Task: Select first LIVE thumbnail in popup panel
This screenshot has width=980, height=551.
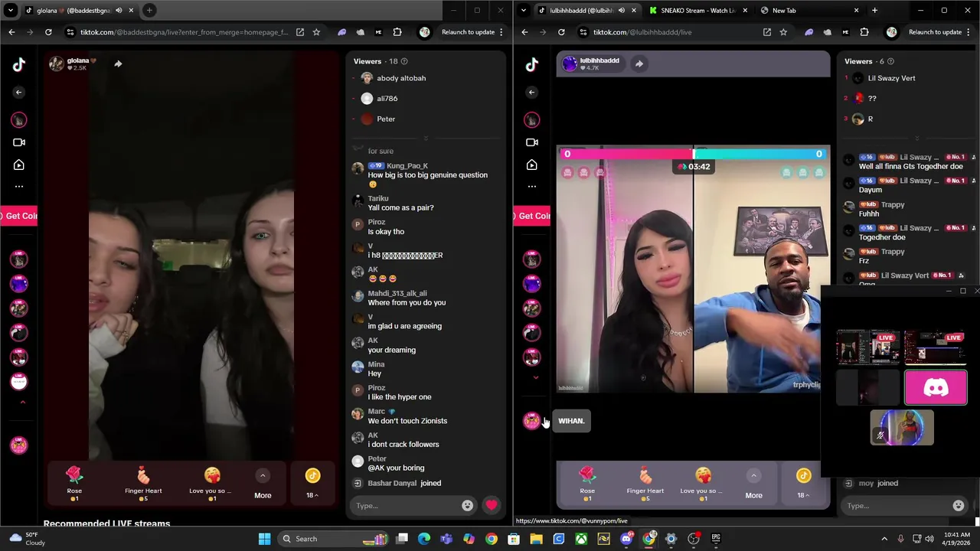Action: click(x=868, y=347)
